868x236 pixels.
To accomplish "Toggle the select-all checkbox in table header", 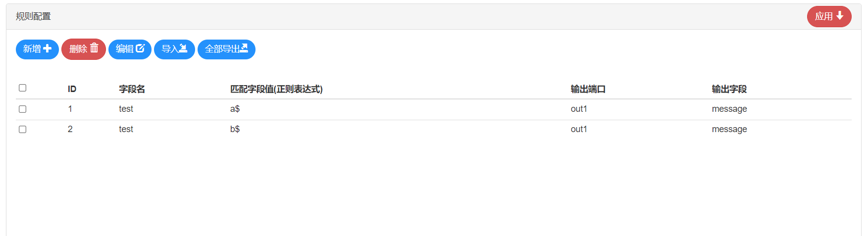I will 22,88.
